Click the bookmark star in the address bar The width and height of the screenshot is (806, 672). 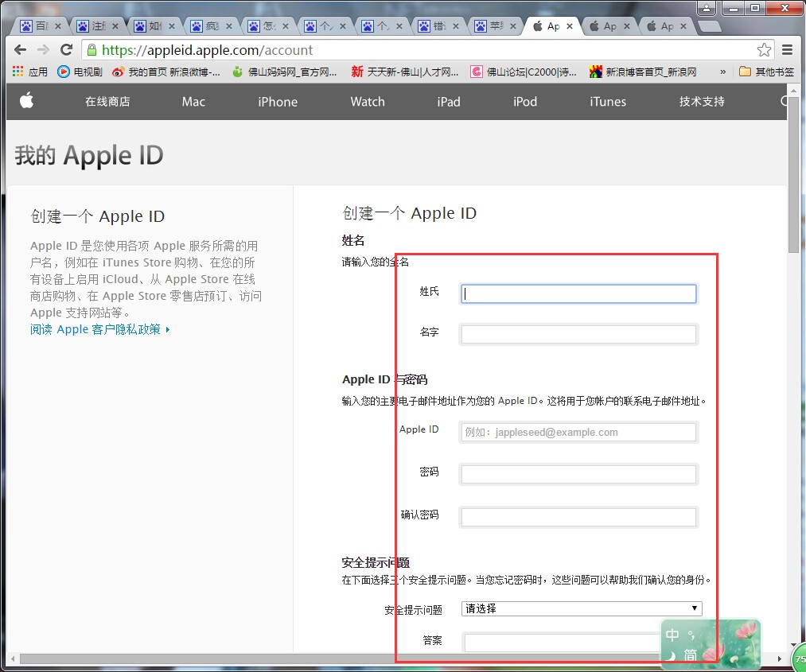763,49
